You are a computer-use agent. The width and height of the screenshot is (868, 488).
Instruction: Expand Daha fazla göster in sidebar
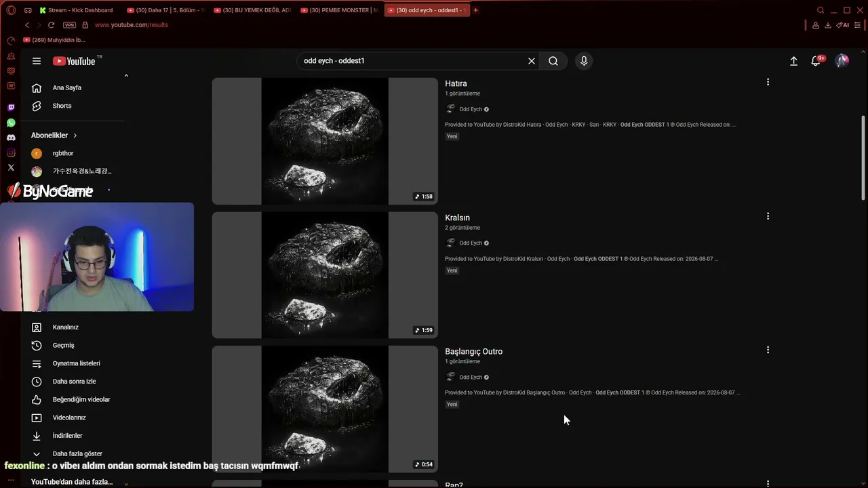pos(76,454)
